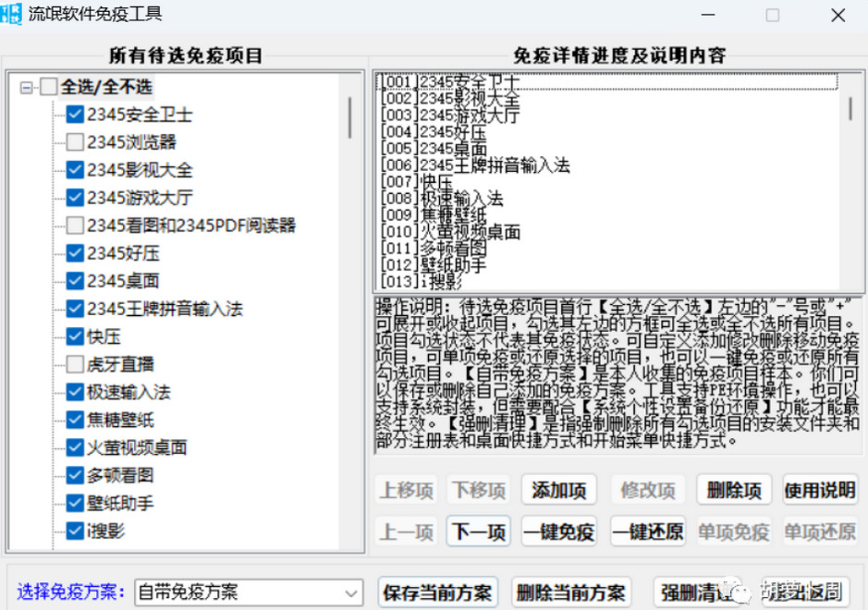
Task: Select list row [006]2345王牌拼音输入法
Action: 608,165
